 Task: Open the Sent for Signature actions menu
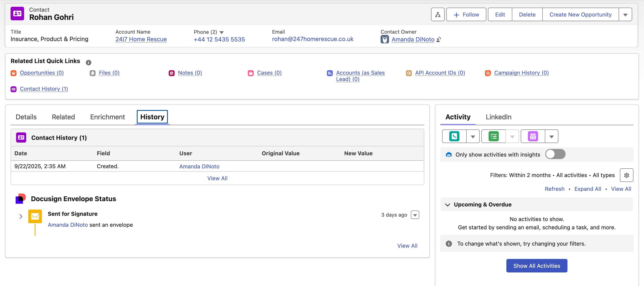415,215
